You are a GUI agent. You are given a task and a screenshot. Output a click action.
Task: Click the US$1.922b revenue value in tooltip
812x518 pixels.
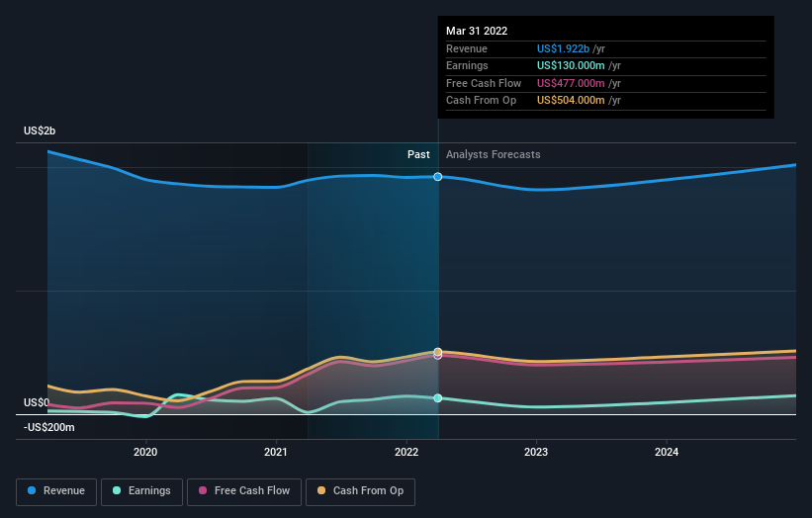(563, 48)
